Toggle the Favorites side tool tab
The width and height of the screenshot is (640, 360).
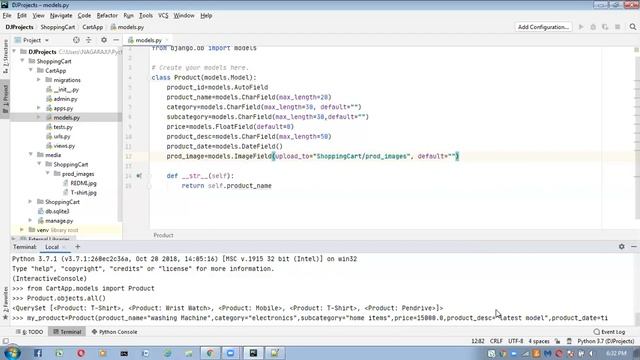(5, 303)
